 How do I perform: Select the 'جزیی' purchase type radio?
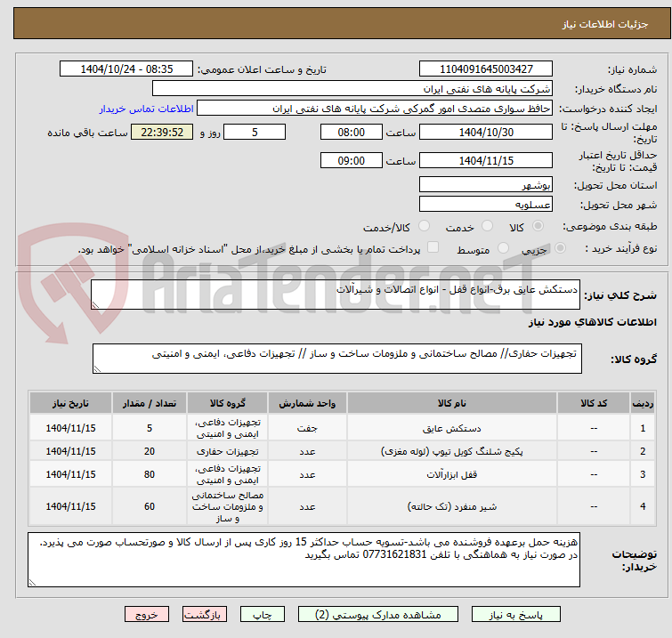[x=560, y=248]
